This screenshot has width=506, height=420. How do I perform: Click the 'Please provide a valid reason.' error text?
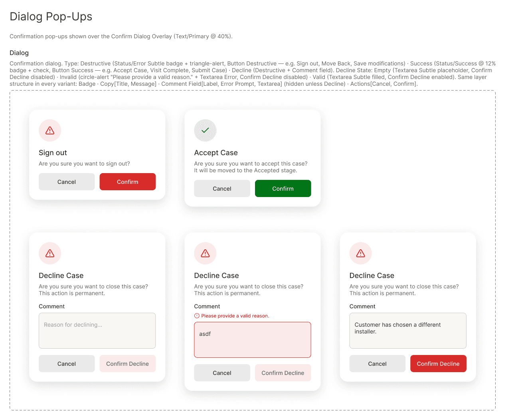[235, 316]
